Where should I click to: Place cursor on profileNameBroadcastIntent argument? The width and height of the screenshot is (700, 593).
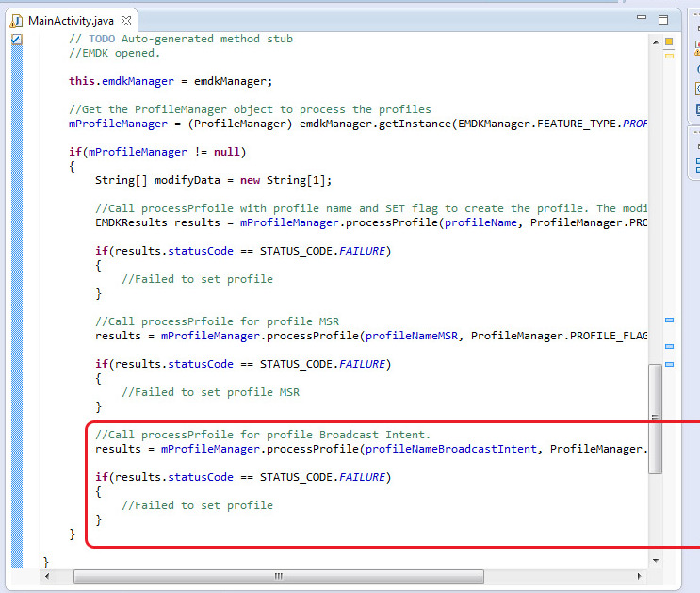(x=451, y=449)
